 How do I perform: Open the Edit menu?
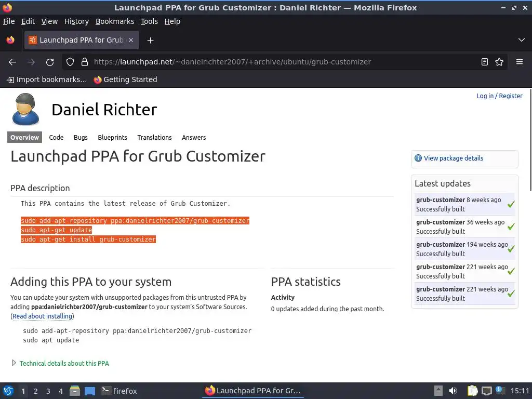click(28, 21)
